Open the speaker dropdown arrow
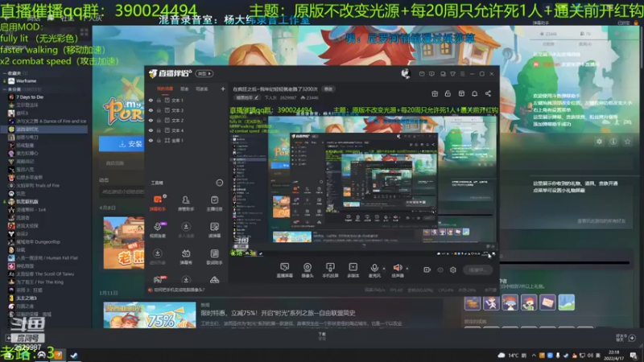Image resolution: width=644 pixels, height=362 pixels. click(407, 269)
